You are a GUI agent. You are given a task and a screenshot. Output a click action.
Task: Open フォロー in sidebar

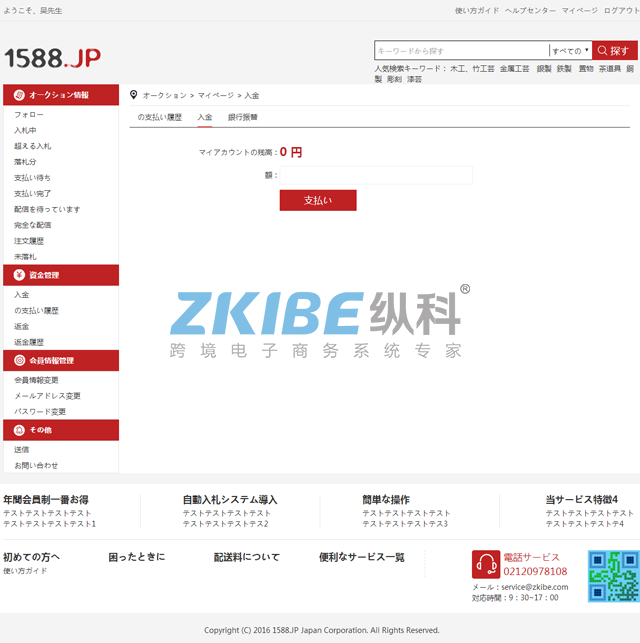(29, 115)
